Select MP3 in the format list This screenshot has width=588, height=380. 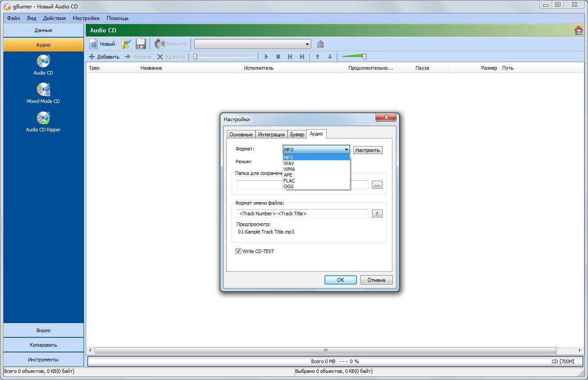coord(316,158)
